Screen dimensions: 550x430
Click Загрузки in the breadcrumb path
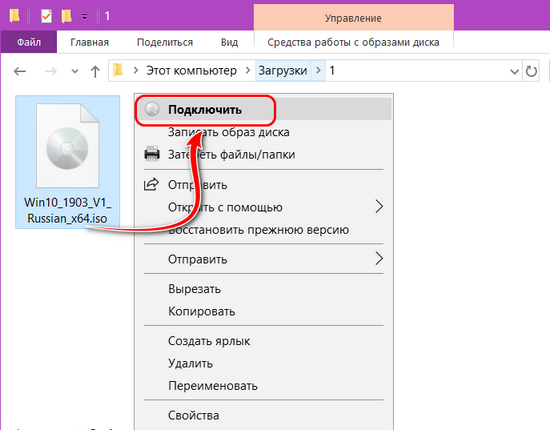click(x=283, y=70)
